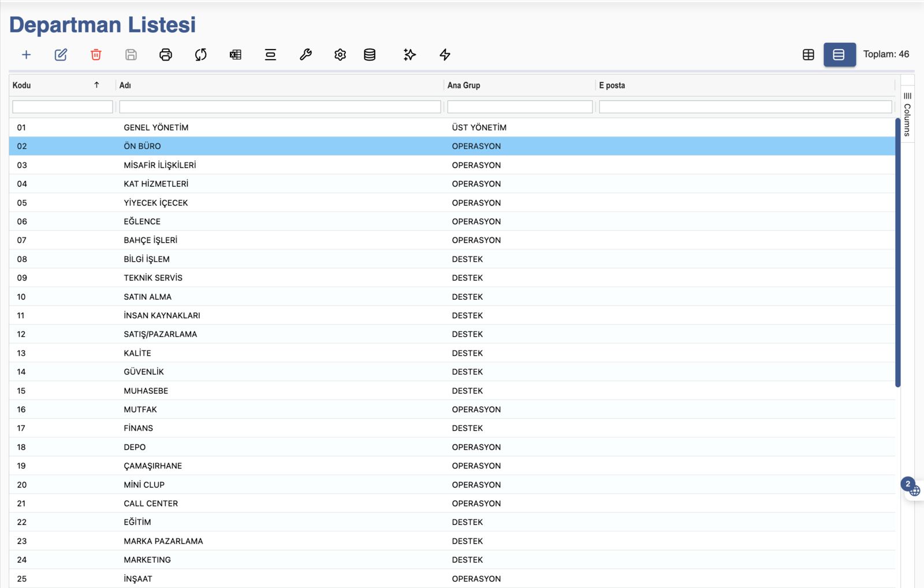Screen dimensions: 924x588
Task: Select the DEPO row
Action: [452, 447]
